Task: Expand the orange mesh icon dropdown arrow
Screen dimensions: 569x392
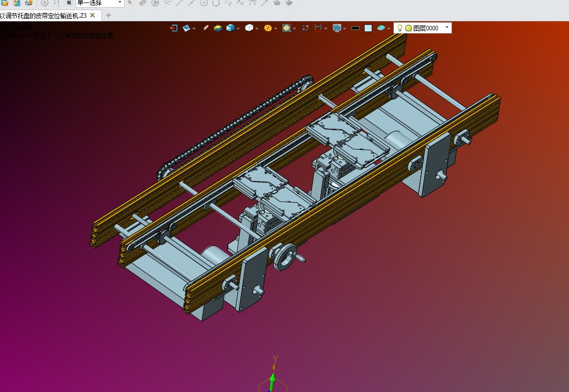Action: pyautogui.click(x=276, y=28)
